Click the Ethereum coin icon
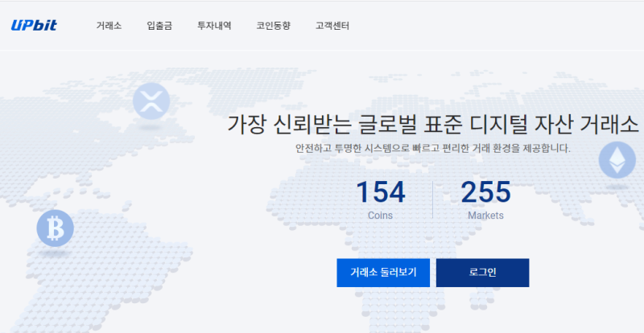The height and width of the screenshot is (333, 644). point(617,160)
